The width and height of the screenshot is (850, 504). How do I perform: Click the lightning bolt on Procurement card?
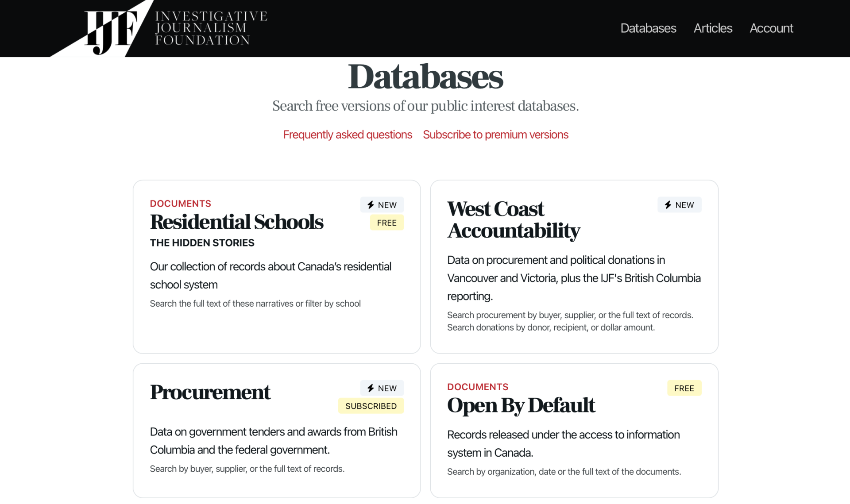coord(371,388)
